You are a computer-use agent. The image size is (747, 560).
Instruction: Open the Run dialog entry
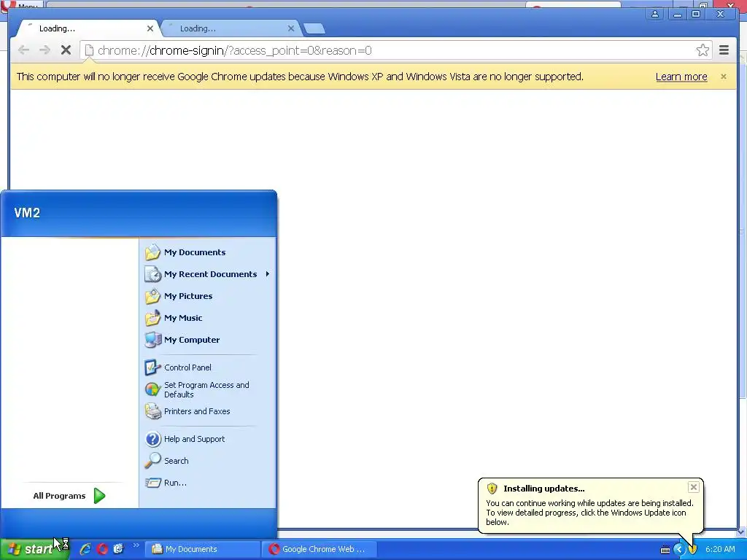[208, 483]
